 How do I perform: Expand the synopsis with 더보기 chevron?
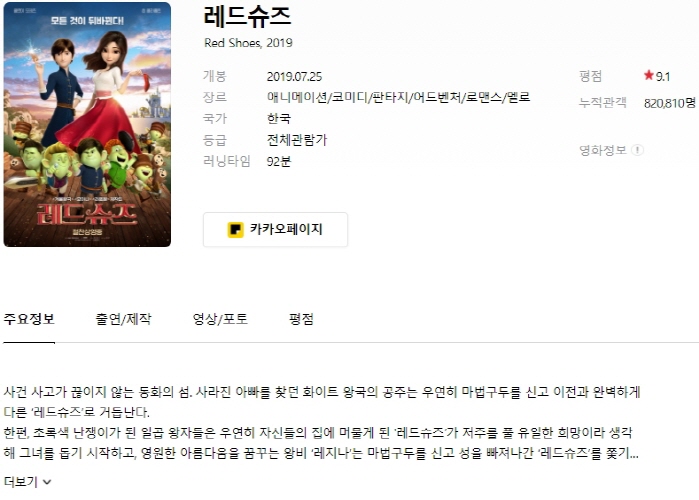pos(47,482)
